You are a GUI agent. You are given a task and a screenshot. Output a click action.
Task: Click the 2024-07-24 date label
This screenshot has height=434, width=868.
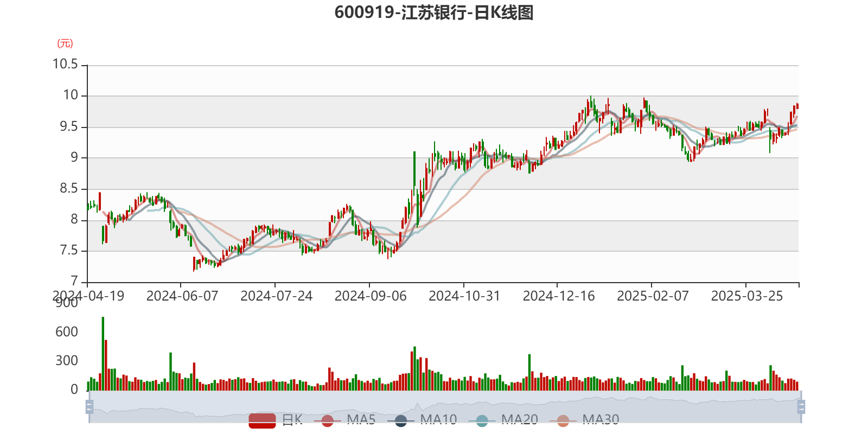(277, 296)
